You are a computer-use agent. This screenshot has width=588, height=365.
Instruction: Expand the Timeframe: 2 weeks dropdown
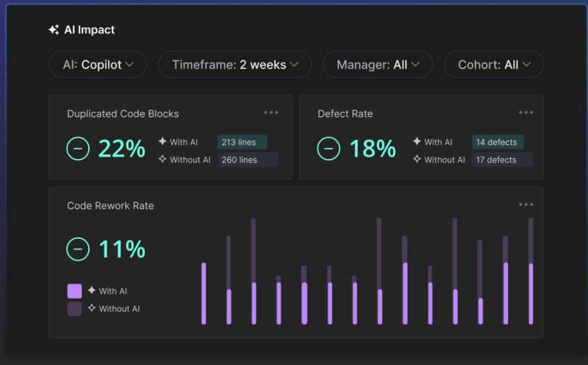coord(234,65)
